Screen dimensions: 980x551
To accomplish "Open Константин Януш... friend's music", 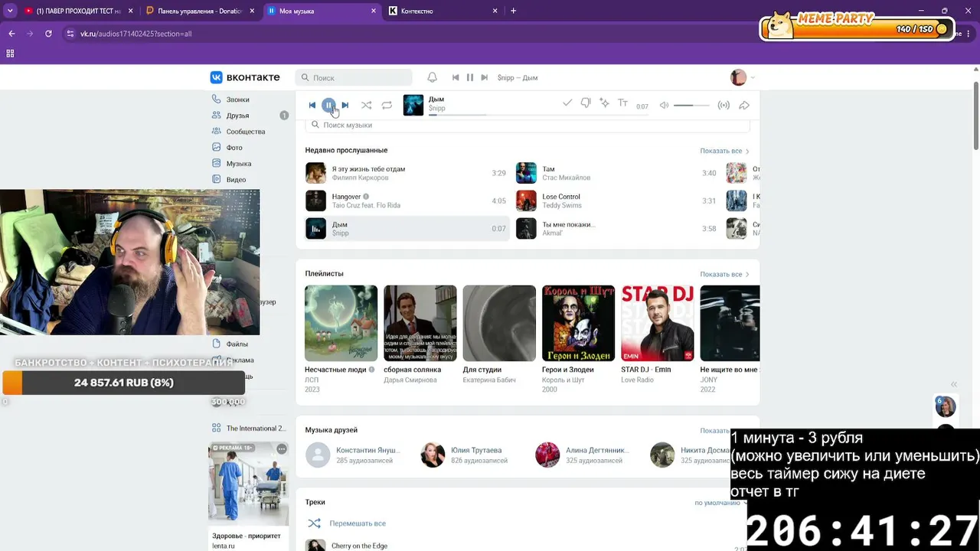I will [353, 455].
